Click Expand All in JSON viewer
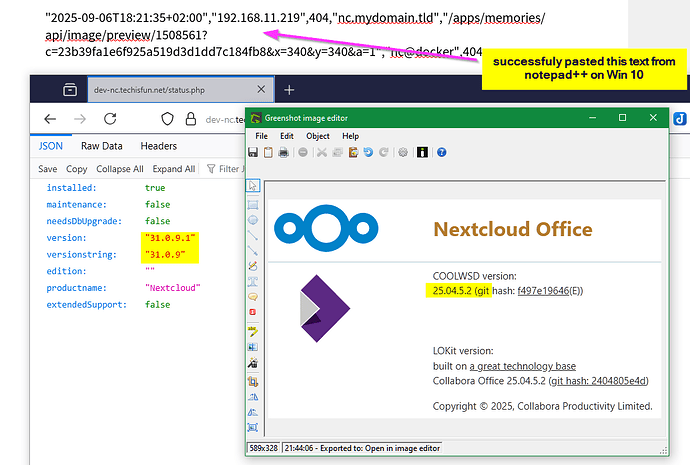 (174, 169)
